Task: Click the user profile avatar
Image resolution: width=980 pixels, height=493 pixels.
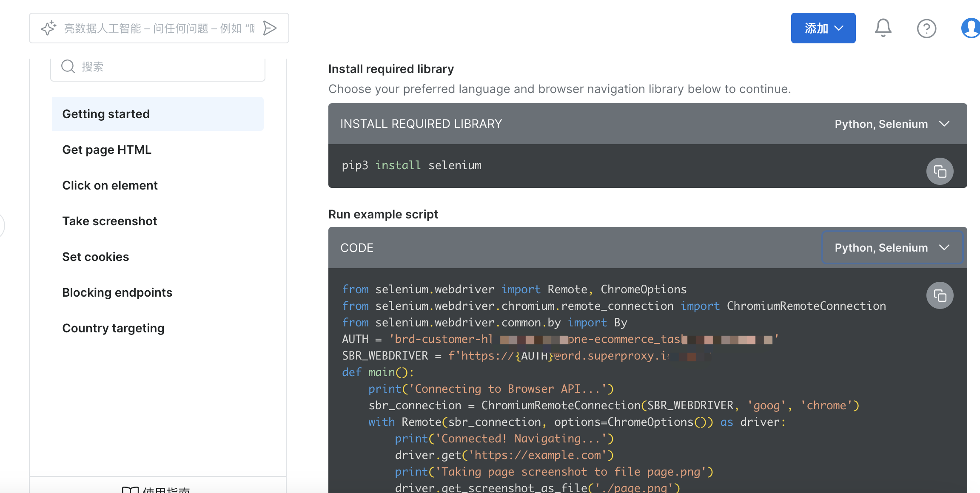Action: [x=971, y=28]
